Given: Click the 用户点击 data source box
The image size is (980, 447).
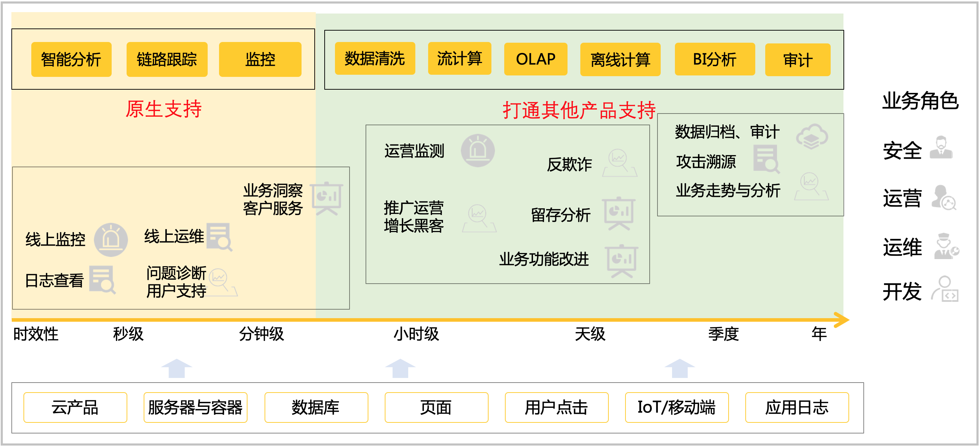Looking at the screenshot, I should (x=556, y=407).
